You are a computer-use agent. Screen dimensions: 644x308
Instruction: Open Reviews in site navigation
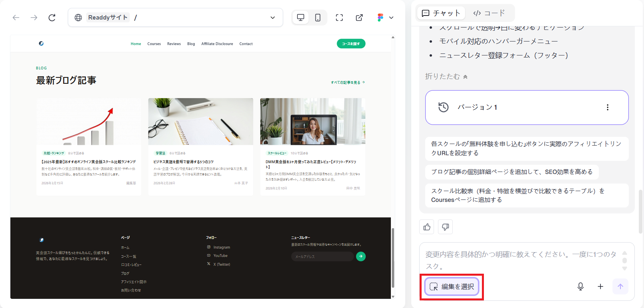click(174, 44)
